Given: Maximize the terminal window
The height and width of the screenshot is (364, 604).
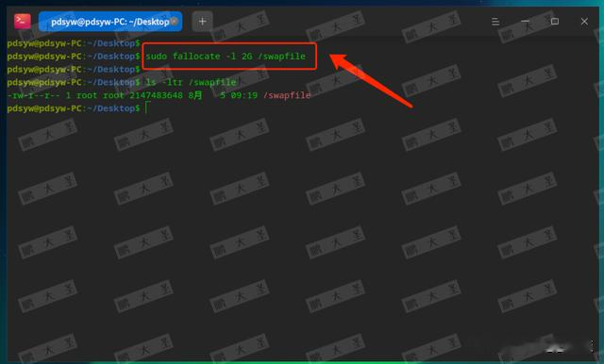Looking at the screenshot, I should [555, 22].
